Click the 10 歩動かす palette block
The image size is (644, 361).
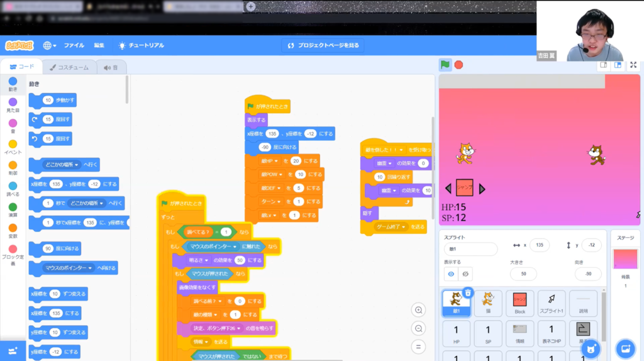(x=53, y=100)
